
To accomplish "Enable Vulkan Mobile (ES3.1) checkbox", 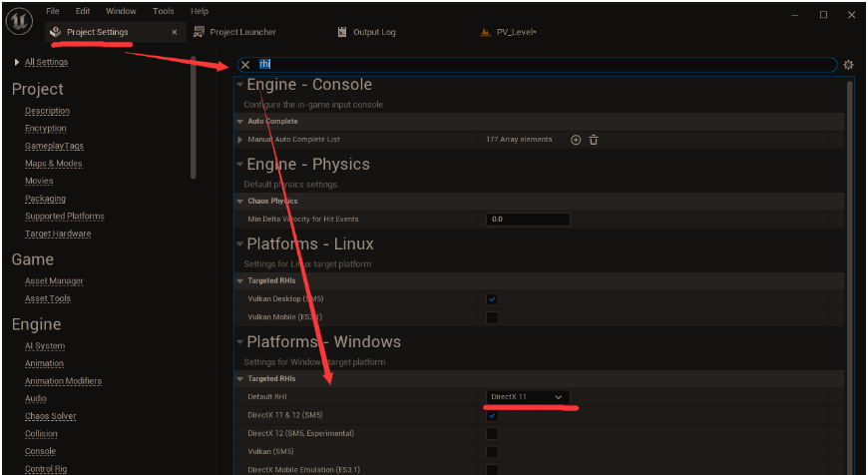I will tap(492, 317).
